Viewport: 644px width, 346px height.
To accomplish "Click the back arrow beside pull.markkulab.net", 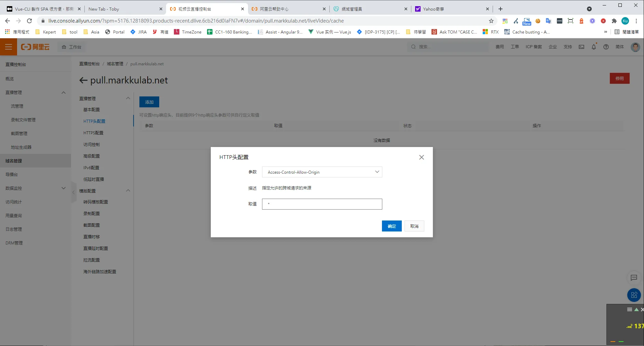I will [83, 80].
